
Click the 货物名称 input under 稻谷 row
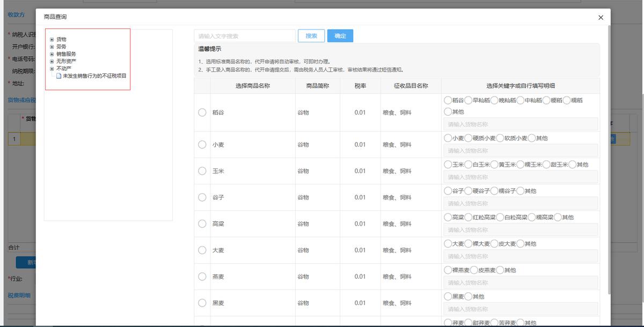coord(521,123)
